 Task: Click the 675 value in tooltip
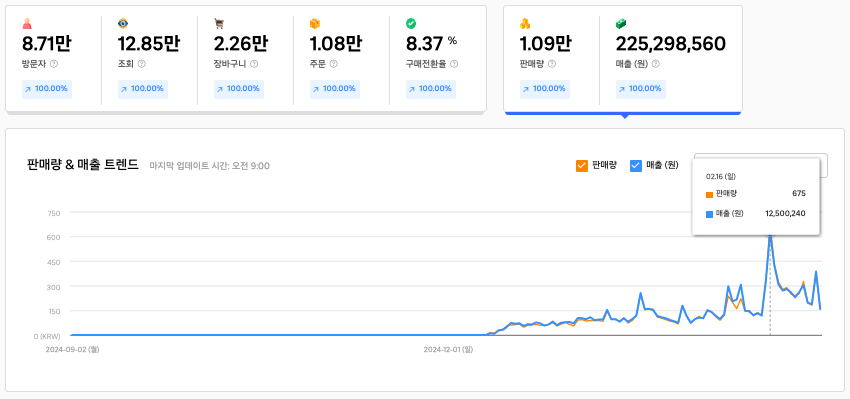pos(799,194)
